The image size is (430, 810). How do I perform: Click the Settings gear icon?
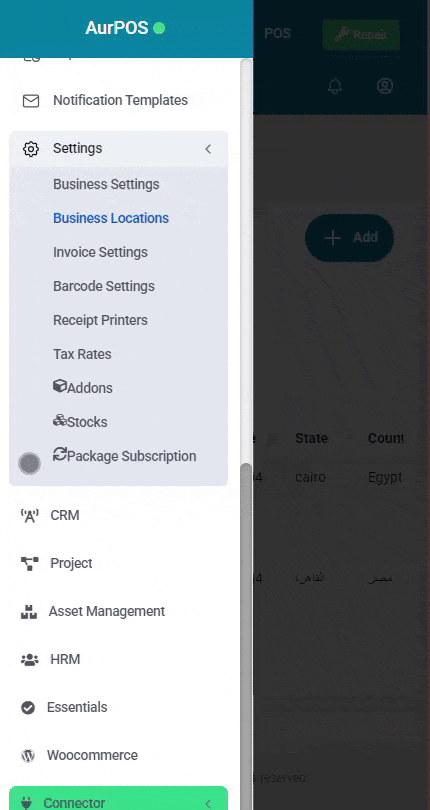coord(31,149)
